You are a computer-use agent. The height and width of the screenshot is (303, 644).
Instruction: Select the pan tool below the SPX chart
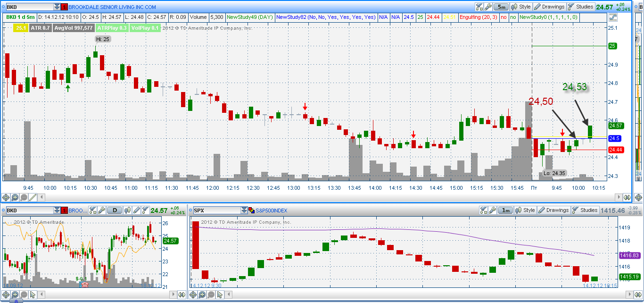tap(193, 295)
